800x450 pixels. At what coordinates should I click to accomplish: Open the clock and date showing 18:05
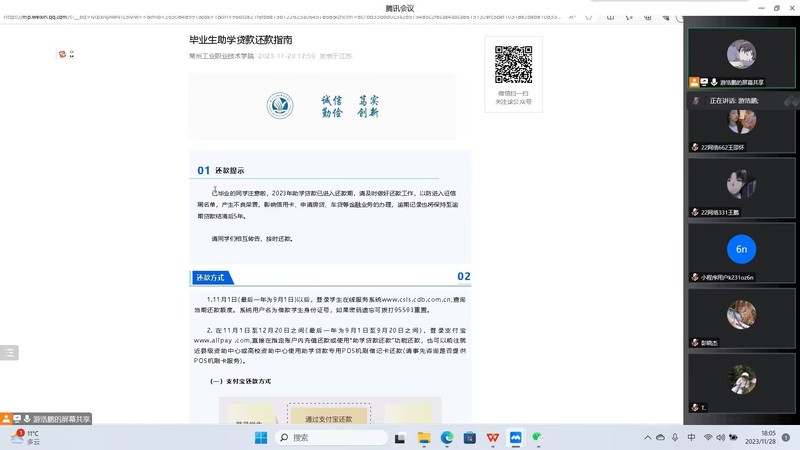pyautogui.click(x=767, y=438)
